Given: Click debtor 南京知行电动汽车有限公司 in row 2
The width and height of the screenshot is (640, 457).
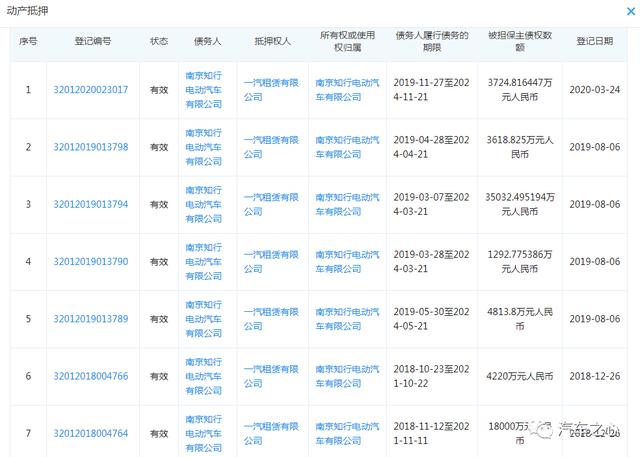Looking at the screenshot, I should pyautogui.click(x=204, y=147).
